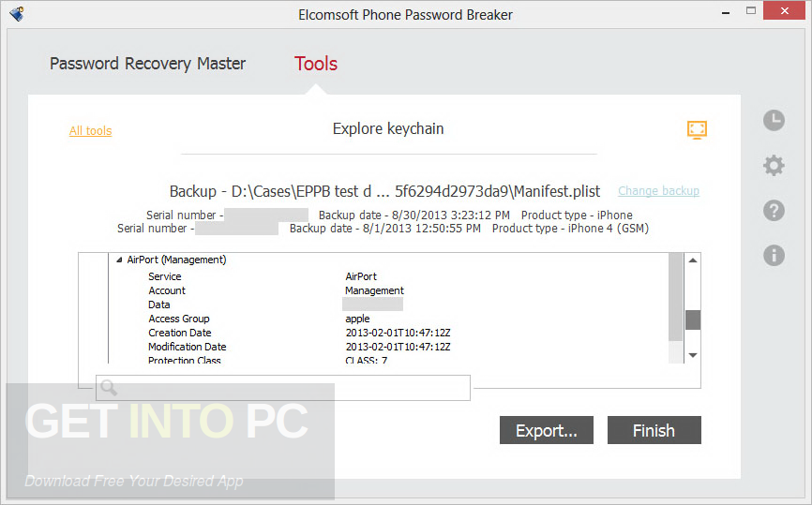This screenshot has width=812, height=505.
Task: Collapse the AirPort (Management) tree node
Action: point(119,260)
